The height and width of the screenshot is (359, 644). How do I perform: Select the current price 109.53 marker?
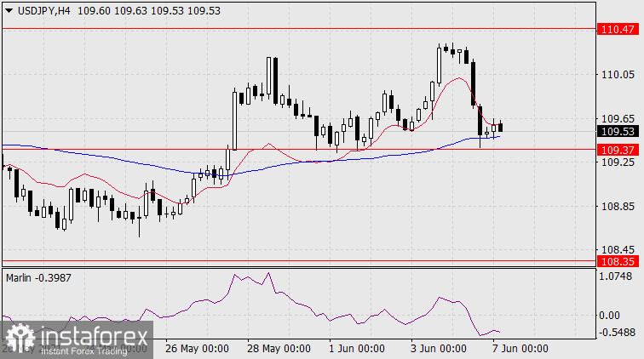617,132
